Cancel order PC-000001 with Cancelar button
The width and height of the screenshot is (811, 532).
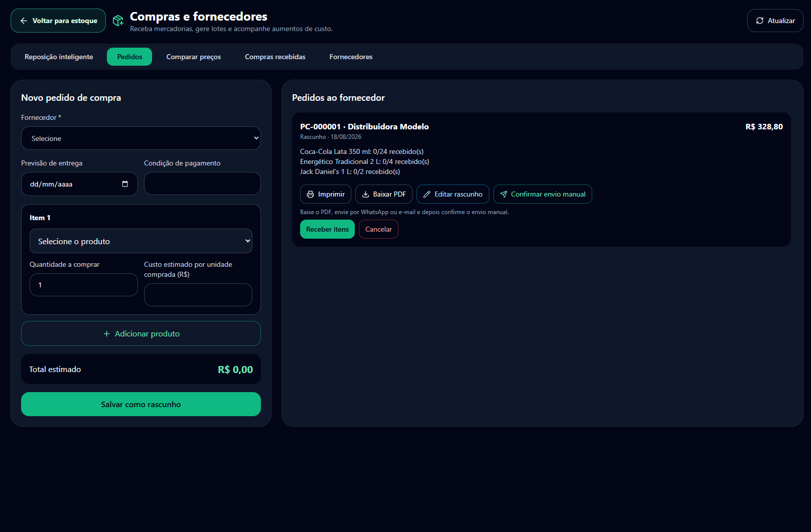[378, 229]
